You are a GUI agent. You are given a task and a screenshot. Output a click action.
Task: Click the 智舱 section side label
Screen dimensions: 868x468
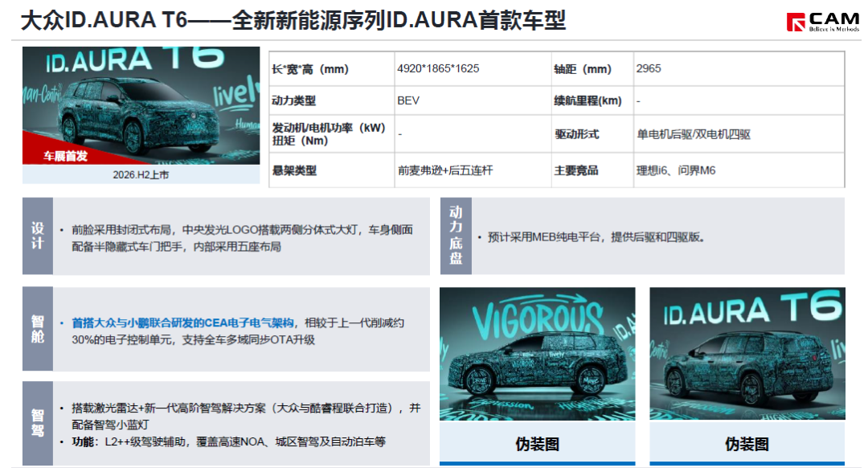[x=38, y=329]
